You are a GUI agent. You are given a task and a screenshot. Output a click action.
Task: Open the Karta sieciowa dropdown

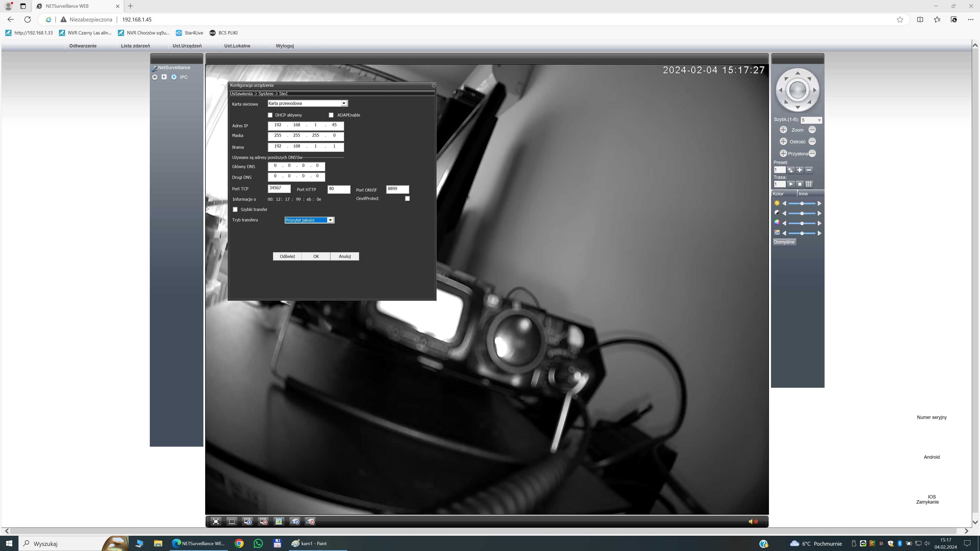tap(307, 103)
